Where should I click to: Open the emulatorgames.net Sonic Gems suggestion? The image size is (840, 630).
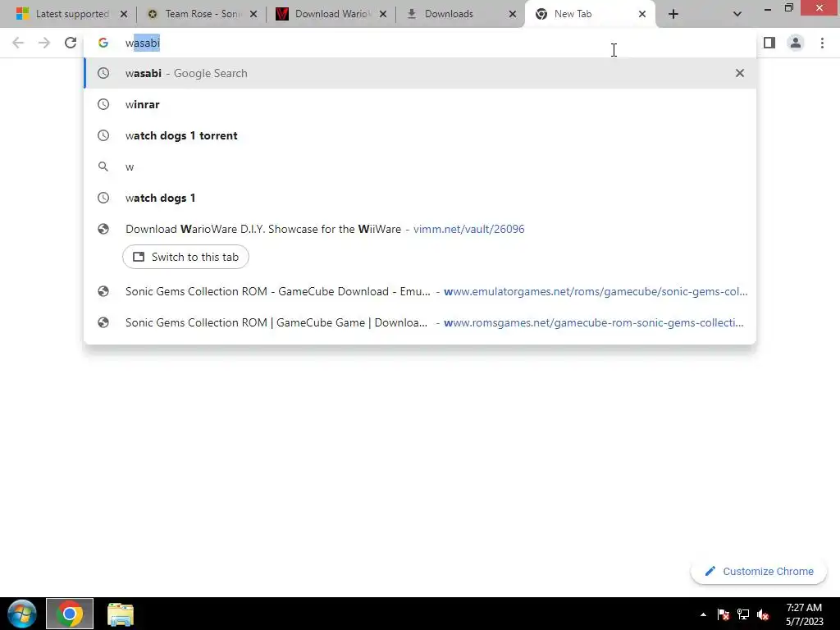(420, 291)
